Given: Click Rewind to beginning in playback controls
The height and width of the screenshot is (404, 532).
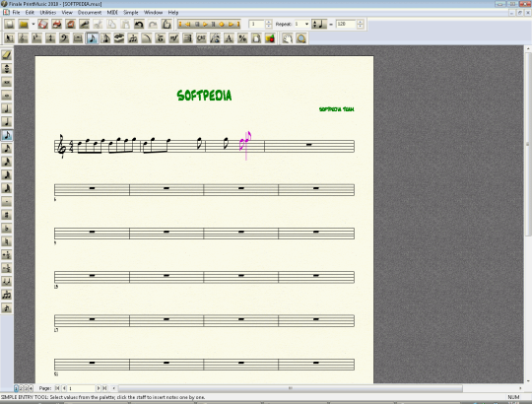Looking at the screenshot, I should coord(180,24).
